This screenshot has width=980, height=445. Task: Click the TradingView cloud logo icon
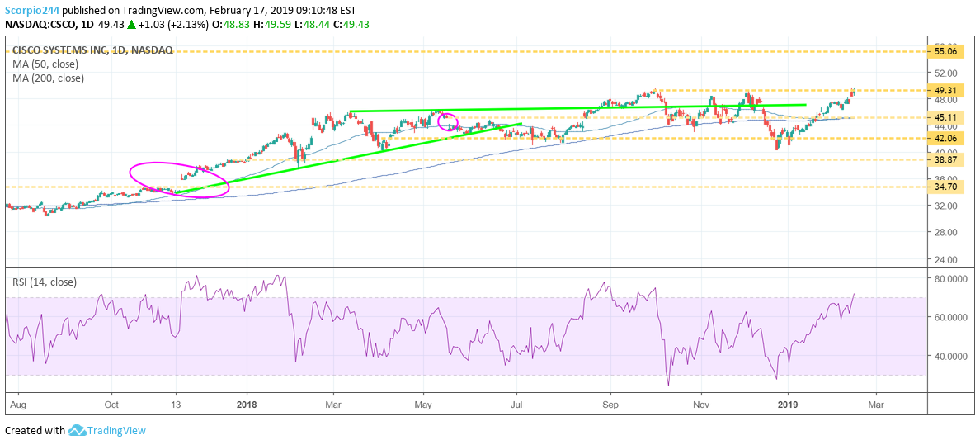click(x=77, y=430)
